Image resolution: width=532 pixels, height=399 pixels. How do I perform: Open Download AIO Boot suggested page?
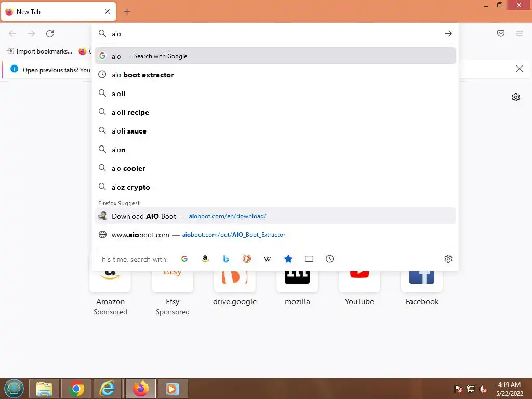[275, 216]
